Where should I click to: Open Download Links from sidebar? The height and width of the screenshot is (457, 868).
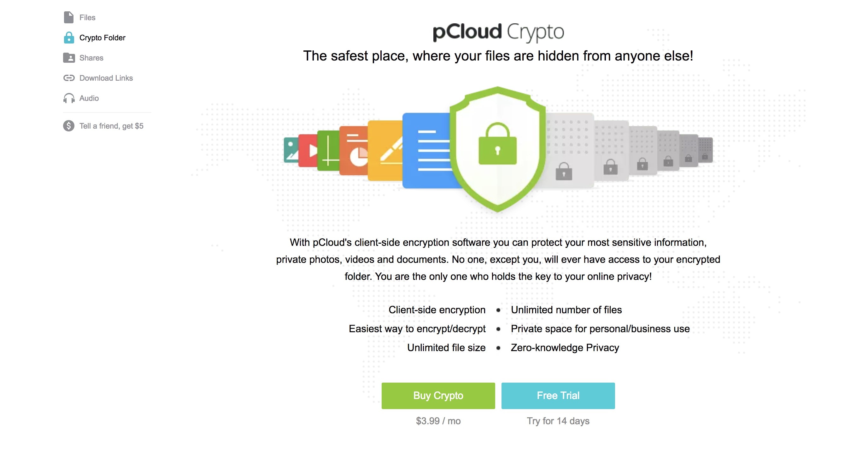106,78
